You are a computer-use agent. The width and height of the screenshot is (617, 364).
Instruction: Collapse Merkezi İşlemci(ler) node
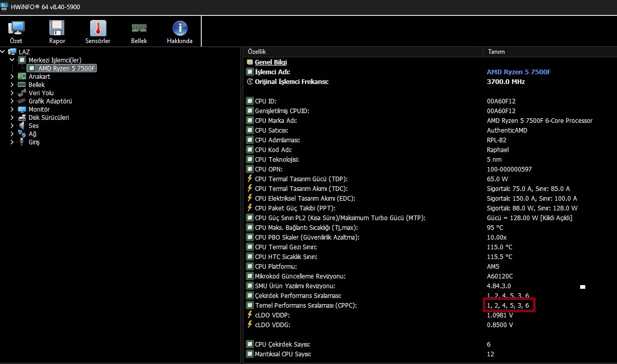[12, 60]
